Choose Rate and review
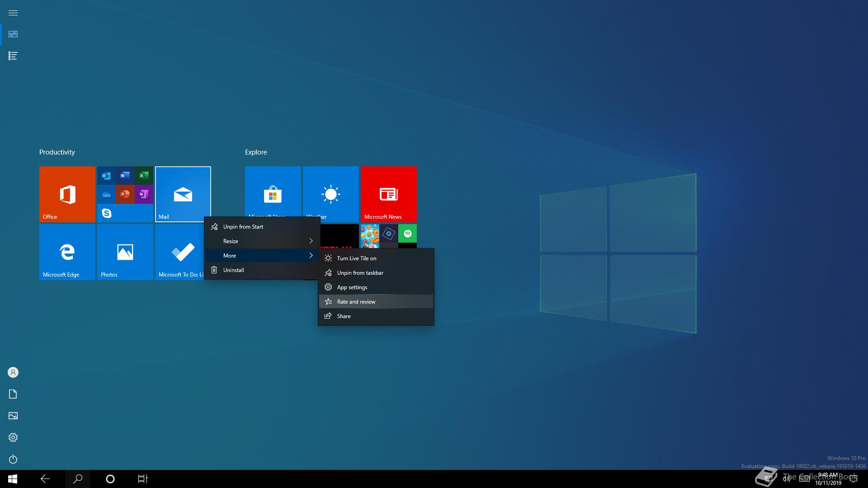The width and height of the screenshot is (868, 488). click(x=376, y=302)
